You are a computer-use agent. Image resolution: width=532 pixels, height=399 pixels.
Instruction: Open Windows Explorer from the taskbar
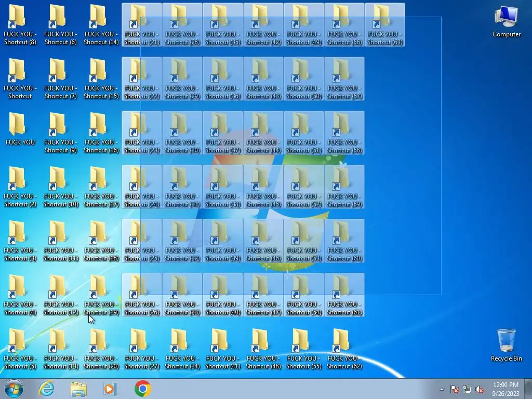point(78,389)
